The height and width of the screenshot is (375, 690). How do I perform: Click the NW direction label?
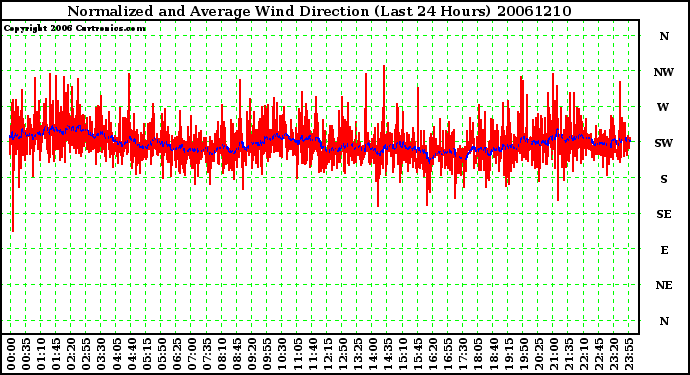(x=664, y=72)
